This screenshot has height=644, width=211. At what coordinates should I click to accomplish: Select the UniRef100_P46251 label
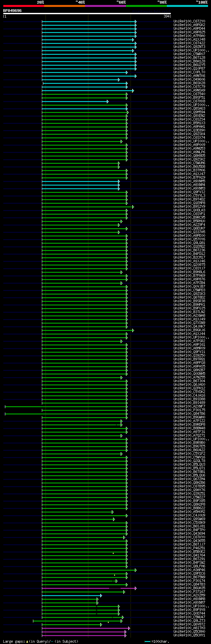click(189, 548)
